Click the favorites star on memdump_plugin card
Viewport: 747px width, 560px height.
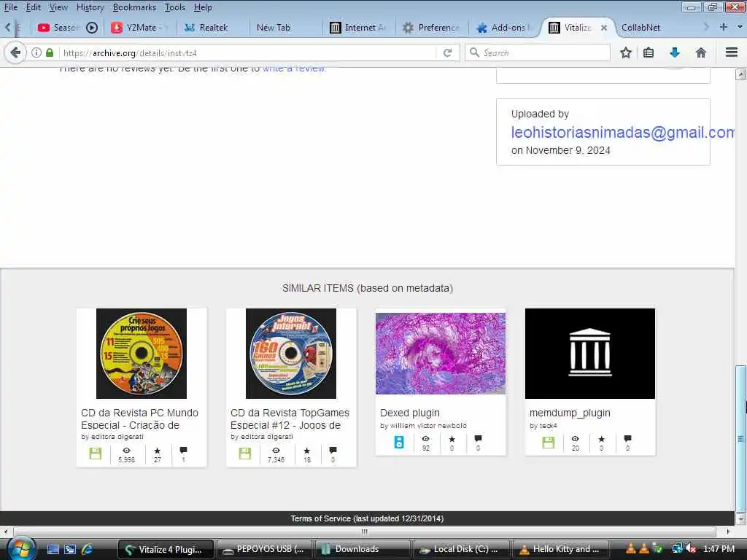tap(601, 438)
